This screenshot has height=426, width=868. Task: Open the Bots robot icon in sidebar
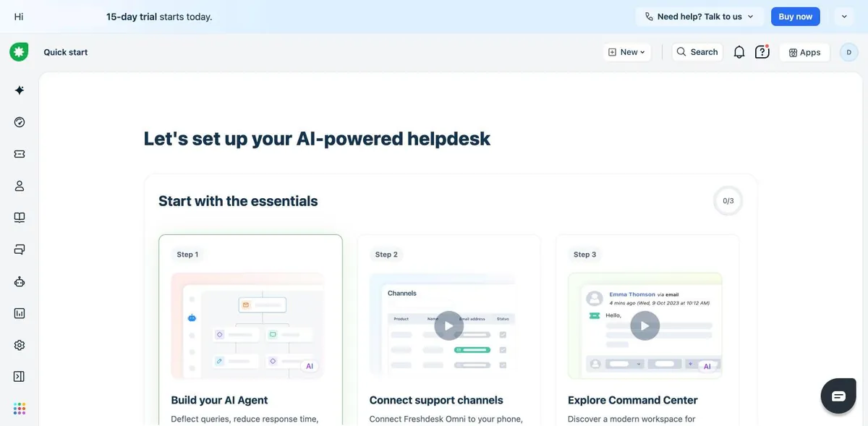coord(20,281)
